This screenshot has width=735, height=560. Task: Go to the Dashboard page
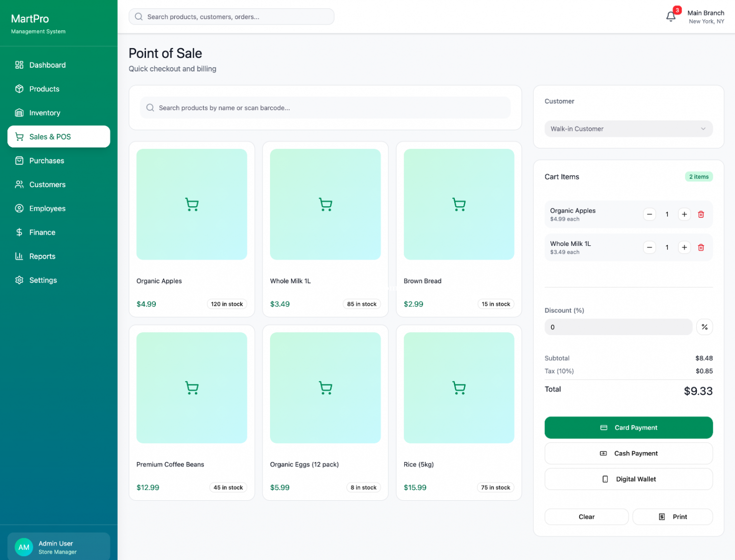[47, 65]
